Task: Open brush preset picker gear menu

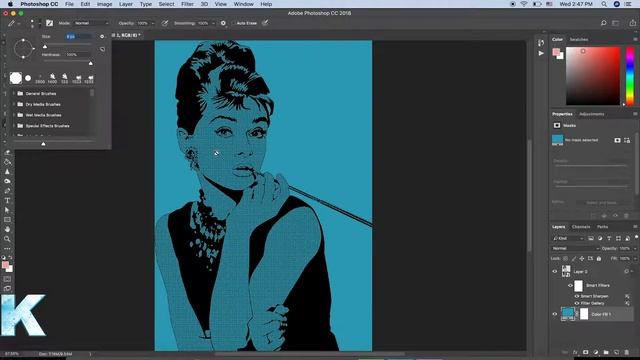Action: (102, 36)
